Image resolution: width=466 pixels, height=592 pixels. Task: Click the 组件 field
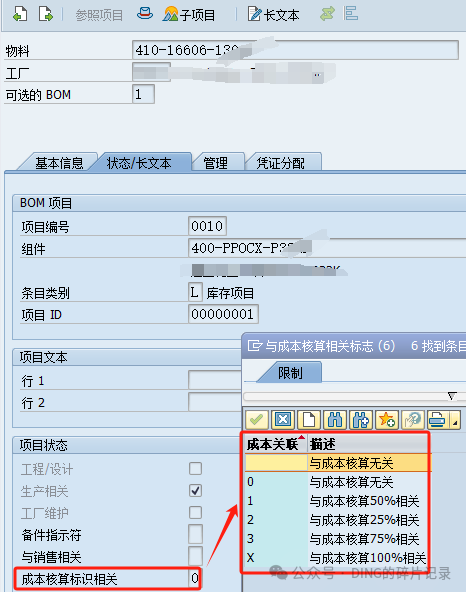[x=327, y=248]
